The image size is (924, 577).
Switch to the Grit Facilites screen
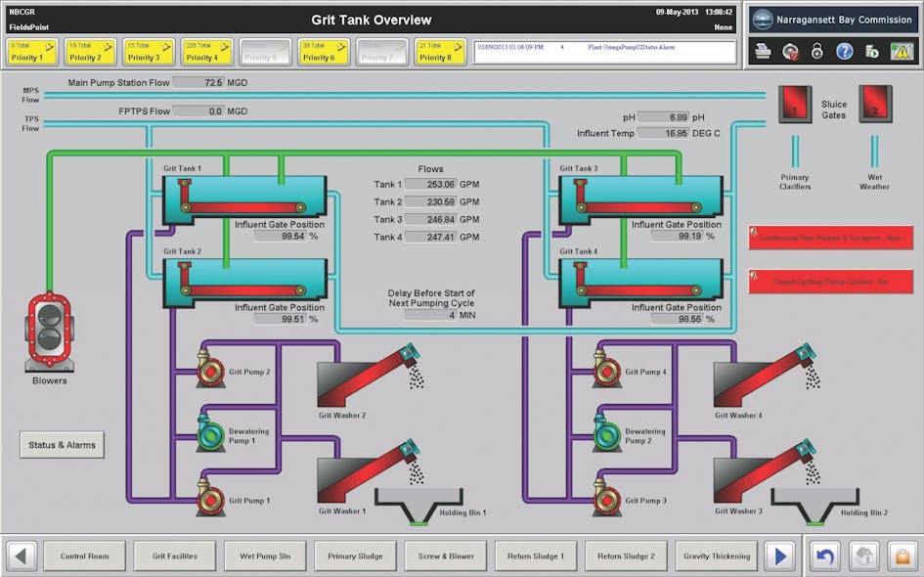click(175, 555)
